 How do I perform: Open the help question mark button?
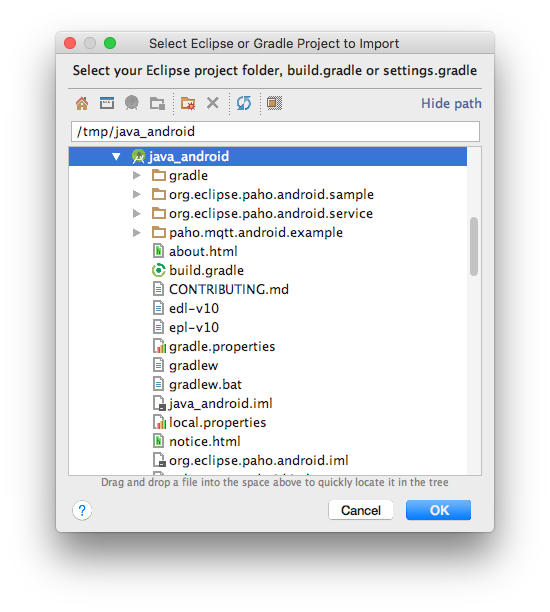pyautogui.click(x=82, y=510)
